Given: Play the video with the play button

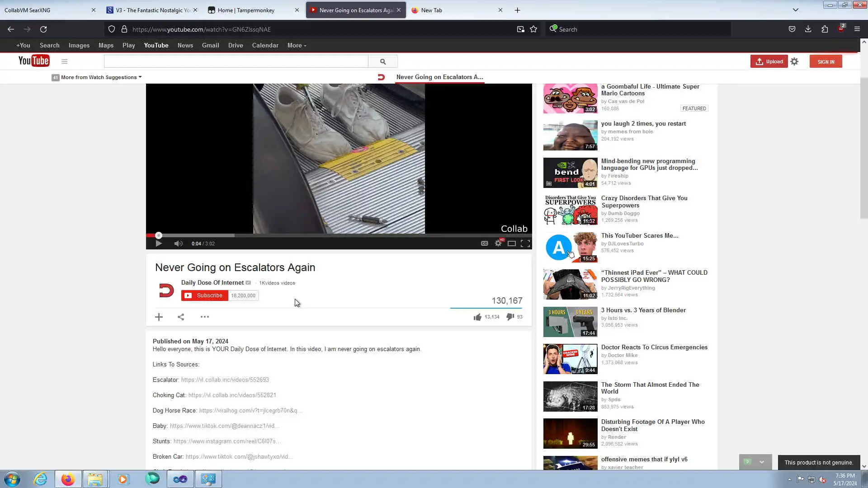Looking at the screenshot, I should (x=159, y=244).
